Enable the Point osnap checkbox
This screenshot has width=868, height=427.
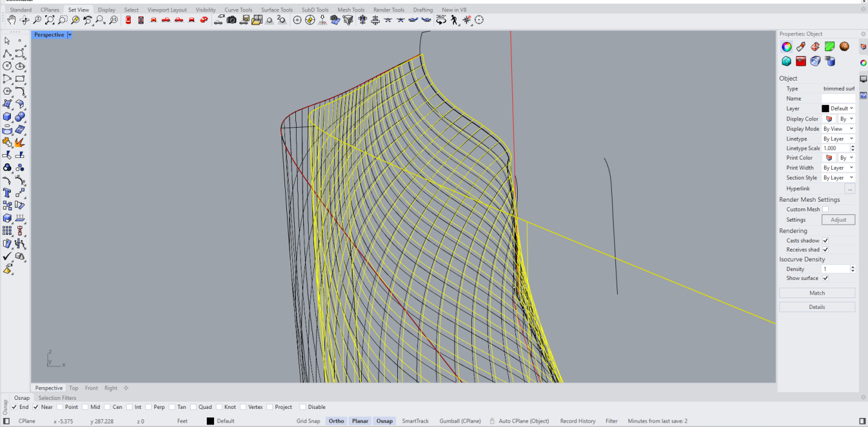coord(60,407)
